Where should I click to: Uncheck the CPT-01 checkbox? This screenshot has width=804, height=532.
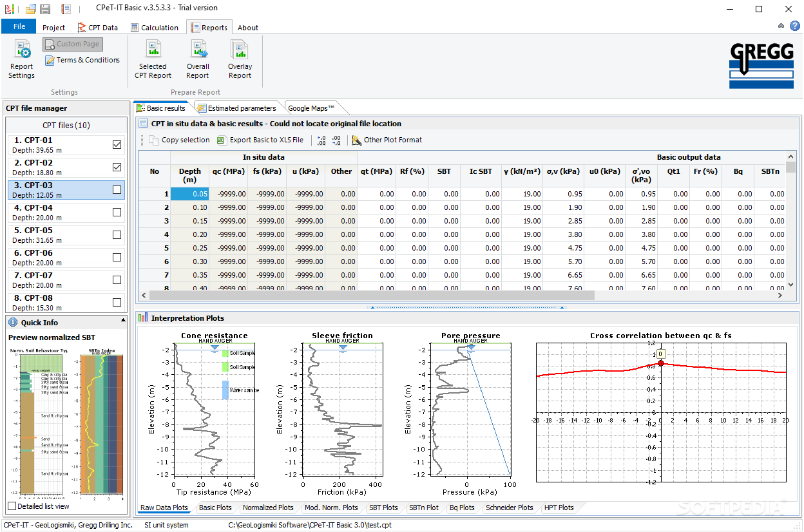click(117, 145)
